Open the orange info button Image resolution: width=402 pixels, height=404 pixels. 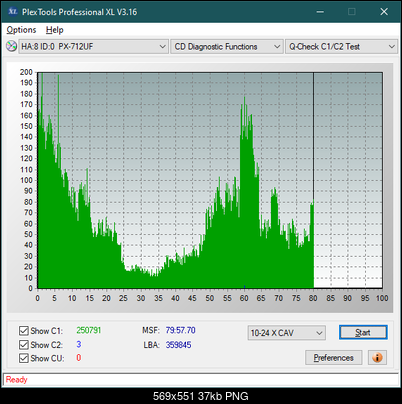tap(377, 358)
